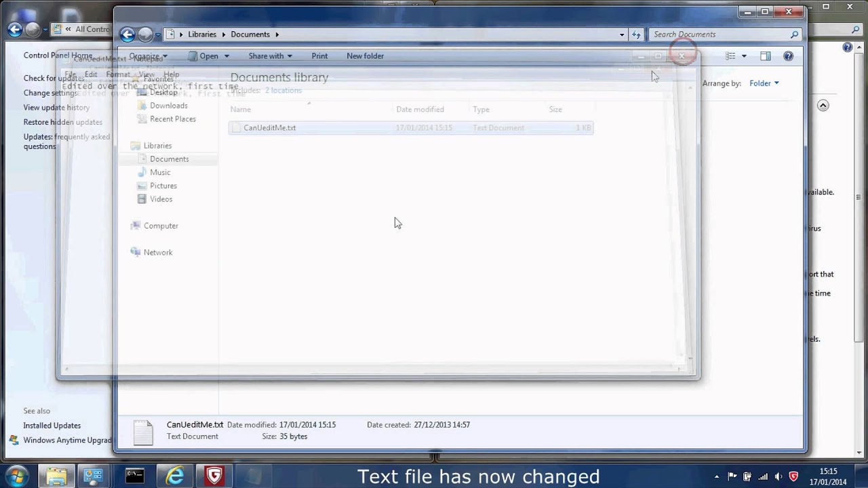The height and width of the screenshot is (488, 868).
Task: Open the red shield antivirus taskbar app
Action: 214,476
